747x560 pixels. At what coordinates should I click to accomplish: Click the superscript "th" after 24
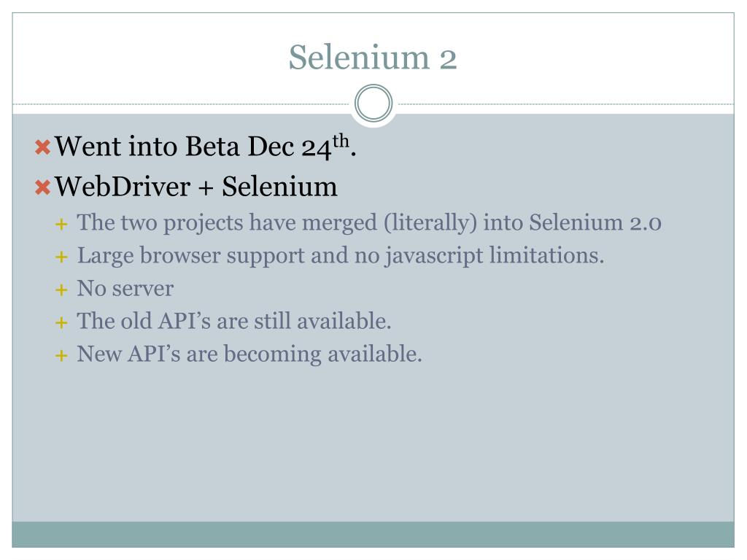point(343,141)
